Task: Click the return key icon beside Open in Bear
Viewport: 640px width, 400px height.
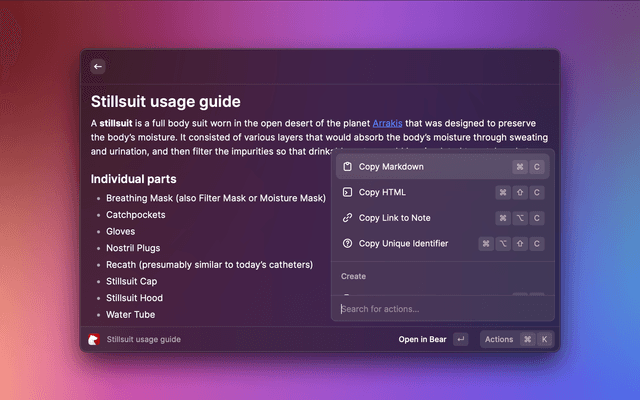Action: click(460, 339)
